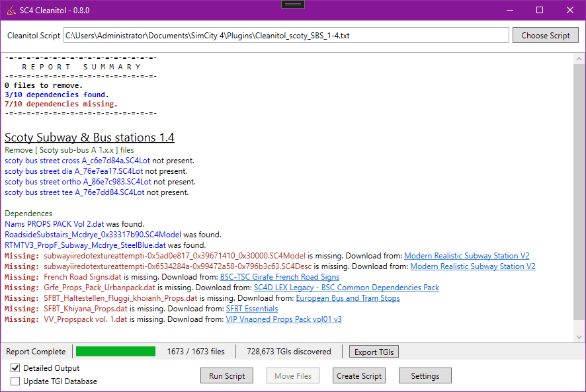This screenshot has width=586, height=392.
Task: Click the green progress bar
Action: click(116, 352)
